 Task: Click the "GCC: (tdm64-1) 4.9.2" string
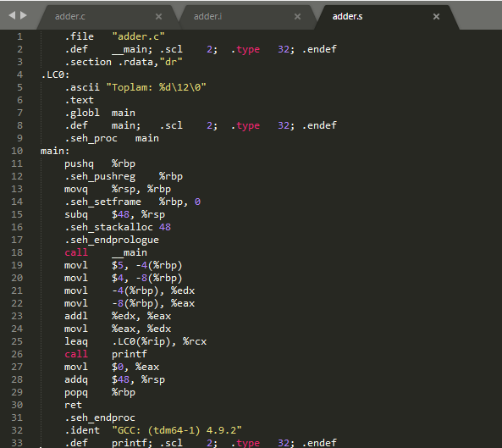click(x=177, y=430)
